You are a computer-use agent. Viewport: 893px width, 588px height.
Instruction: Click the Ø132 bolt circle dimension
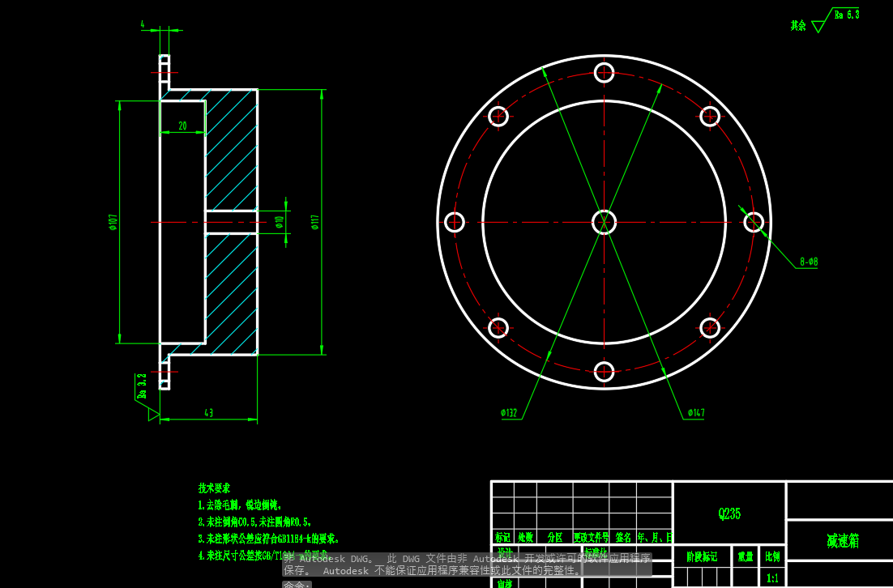(509, 412)
